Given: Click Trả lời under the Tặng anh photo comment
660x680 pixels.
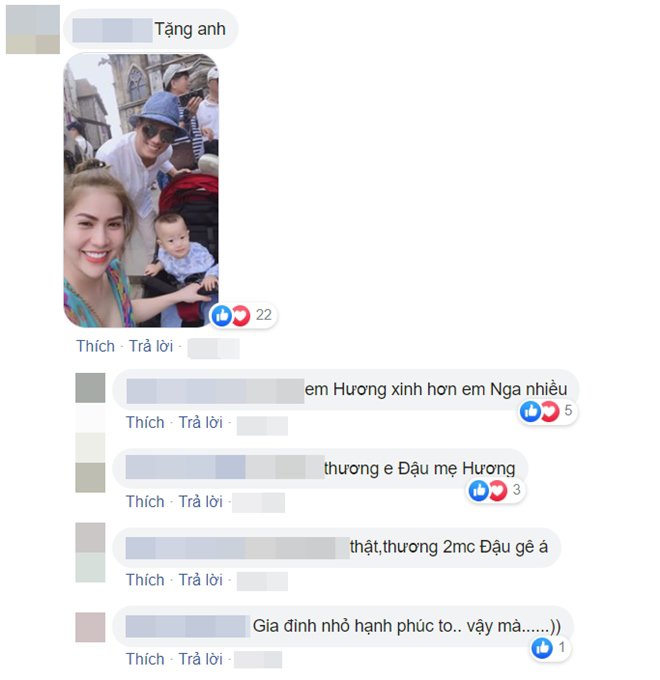Looking at the screenshot, I should click(151, 346).
